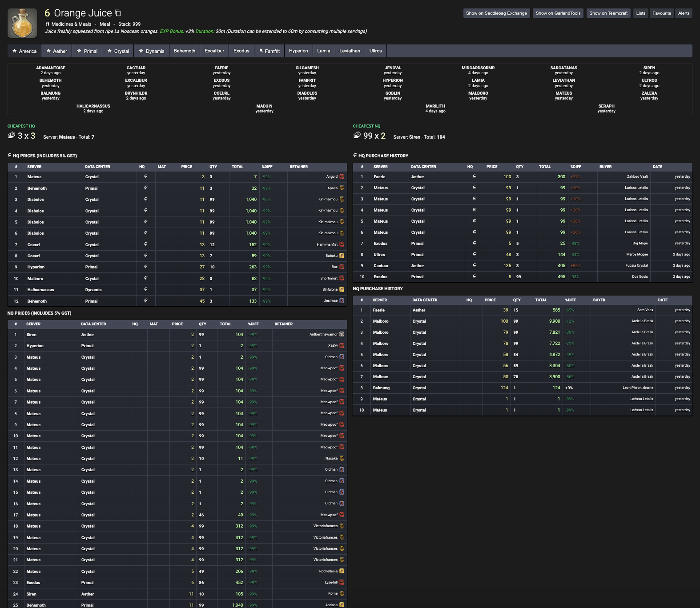
Task: Click BUYER column header in NQ Purchase History
Action: 599,300
